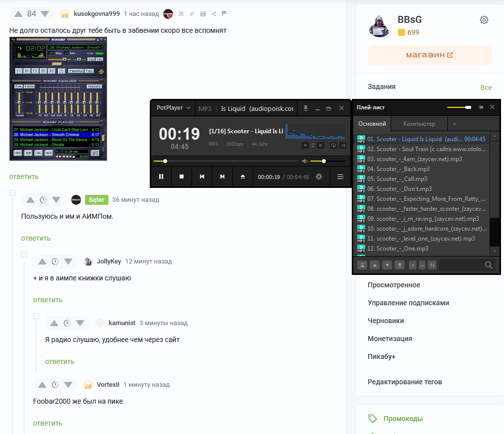504x434 pixels.
Task: Open playlist sort options button
Action: [432, 265]
